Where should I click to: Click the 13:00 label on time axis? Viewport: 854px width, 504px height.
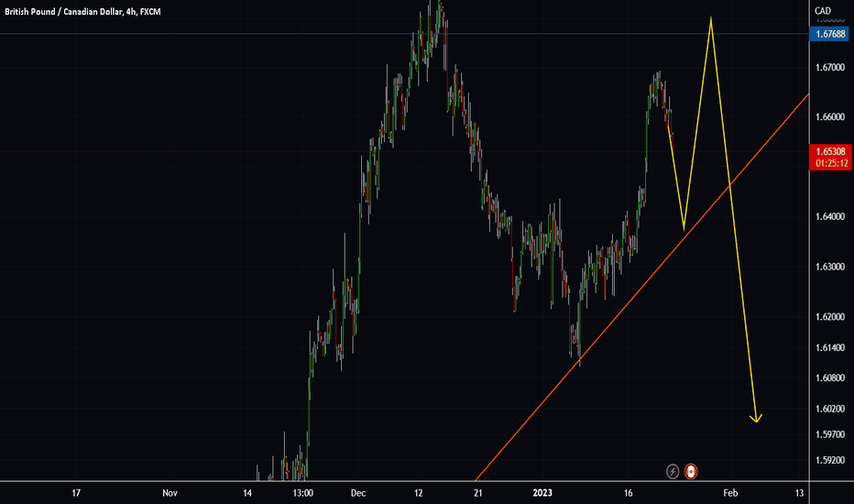pyautogui.click(x=302, y=493)
